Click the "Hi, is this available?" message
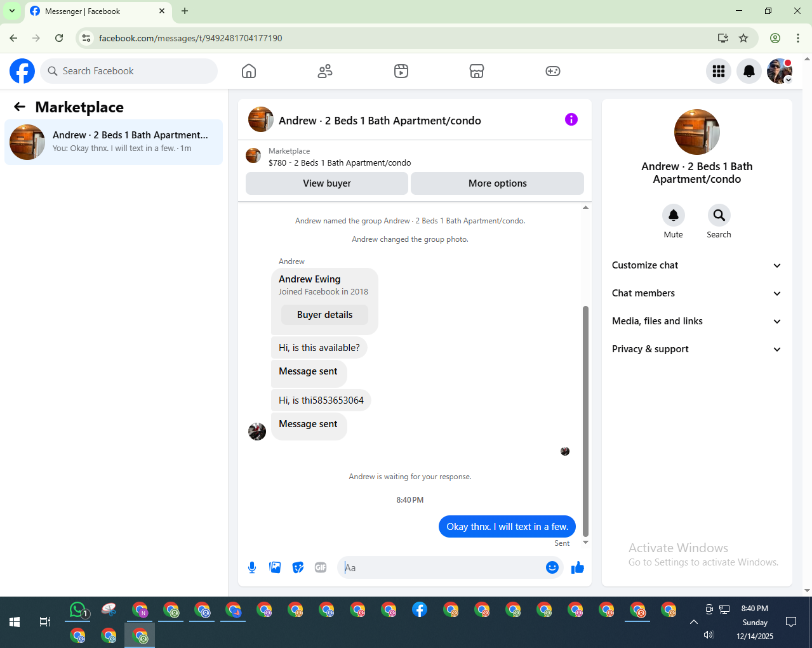812x648 pixels. pyautogui.click(x=319, y=348)
